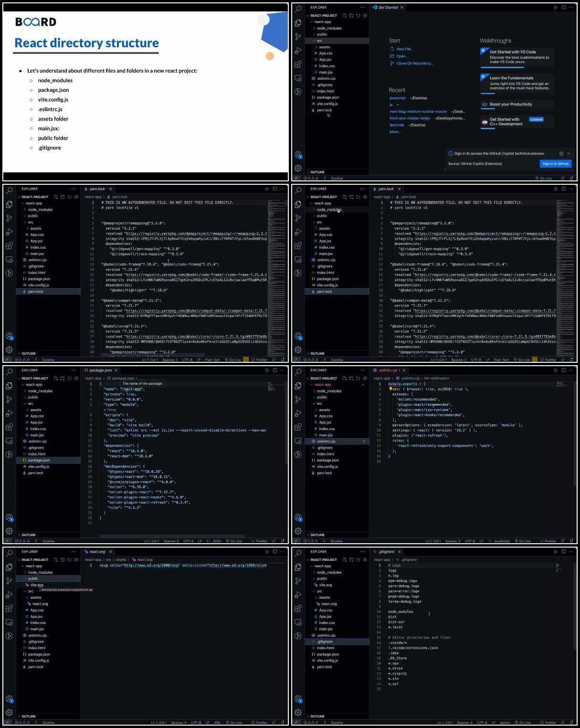Image resolution: width=580 pixels, height=728 pixels.
Task: Click the <unknown> breadcrumb in the .eslintrc.cjs window
Action: click(x=437, y=379)
